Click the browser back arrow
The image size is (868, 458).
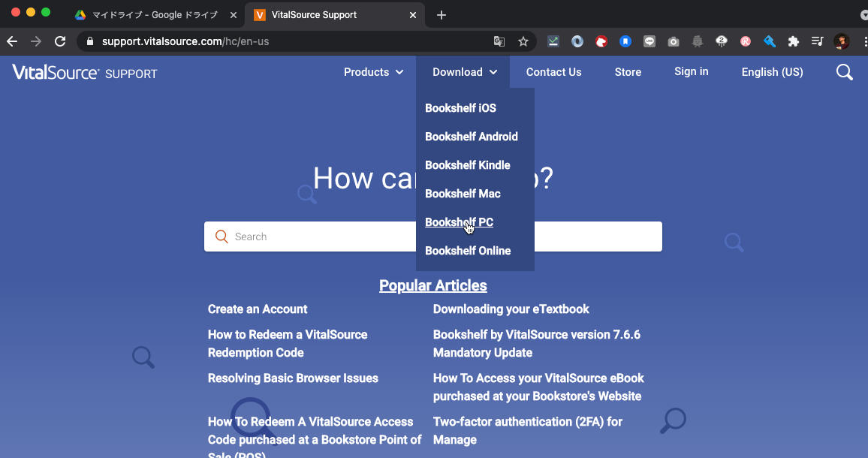[x=11, y=41]
